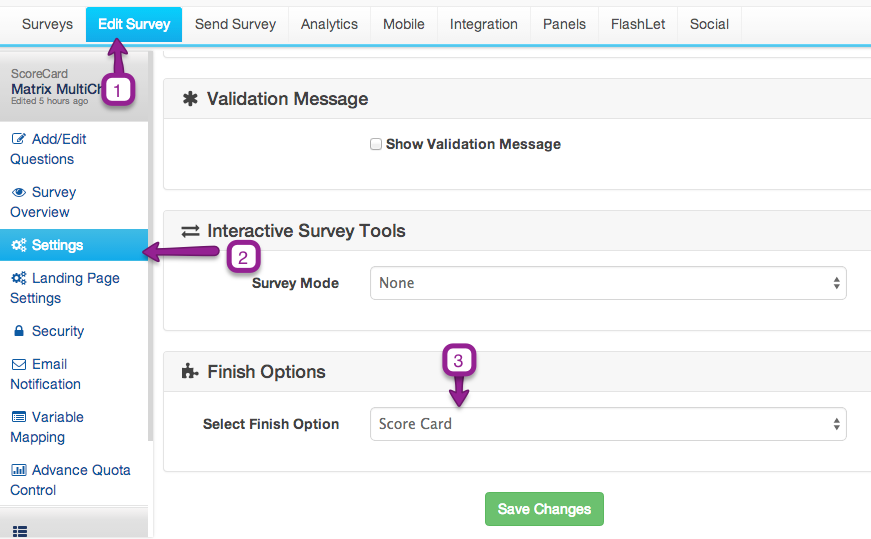Open the Survey Mode dropdown
Image resolution: width=871 pixels, height=539 pixels.
(608, 283)
